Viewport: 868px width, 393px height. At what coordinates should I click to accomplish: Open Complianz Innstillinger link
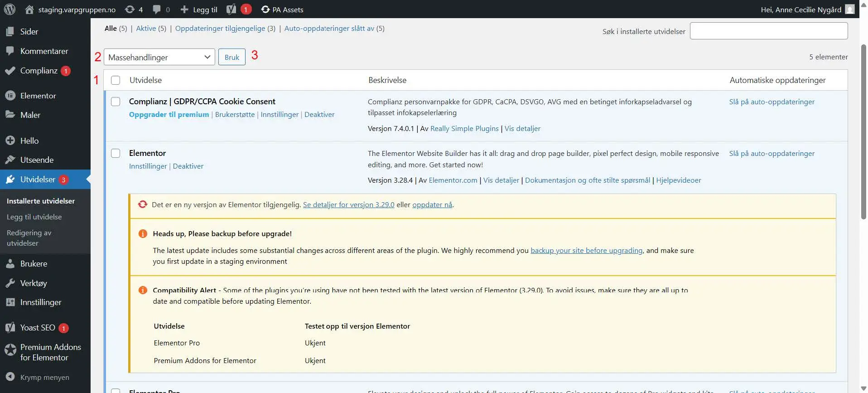(x=280, y=114)
